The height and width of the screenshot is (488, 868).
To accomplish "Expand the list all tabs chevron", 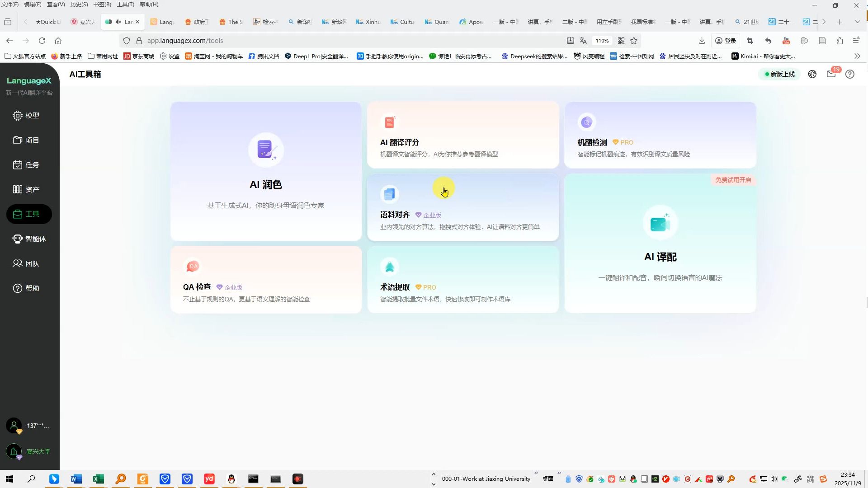I will (857, 22).
